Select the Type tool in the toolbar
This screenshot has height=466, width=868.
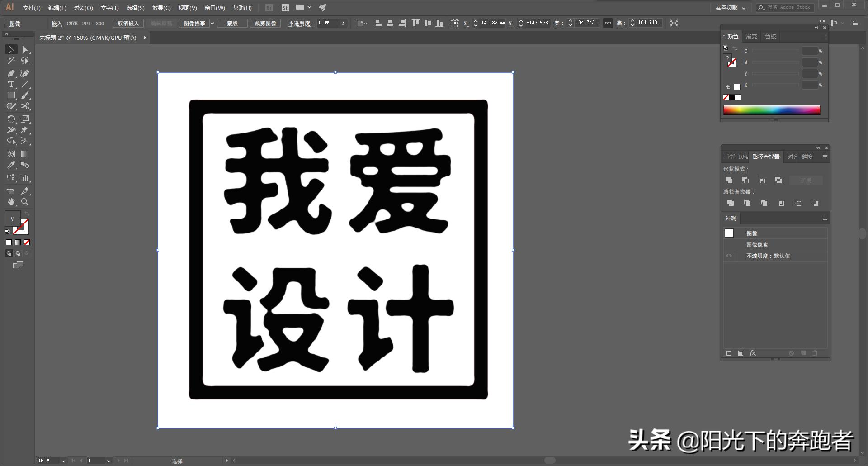tap(11, 84)
